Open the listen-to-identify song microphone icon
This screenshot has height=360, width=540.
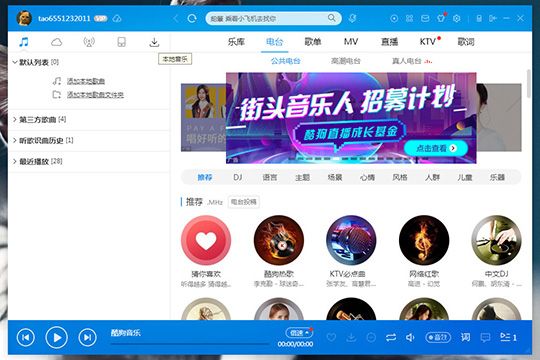352,18
